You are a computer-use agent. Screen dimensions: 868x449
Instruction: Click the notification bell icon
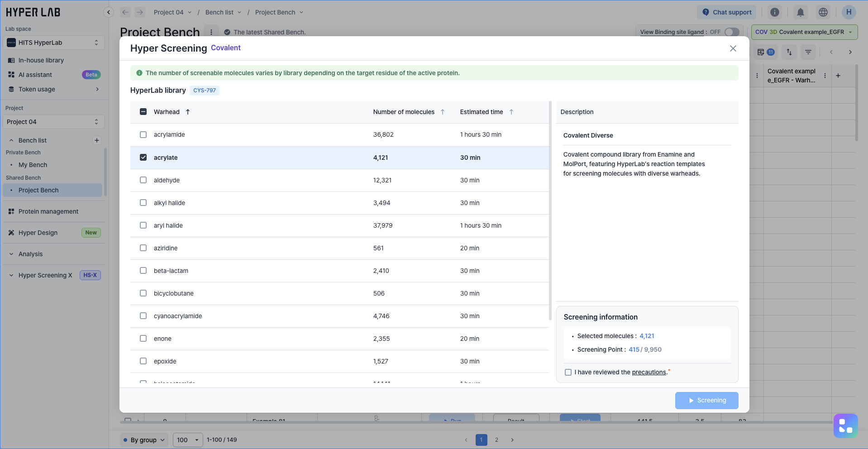pyautogui.click(x=800, y=12)
